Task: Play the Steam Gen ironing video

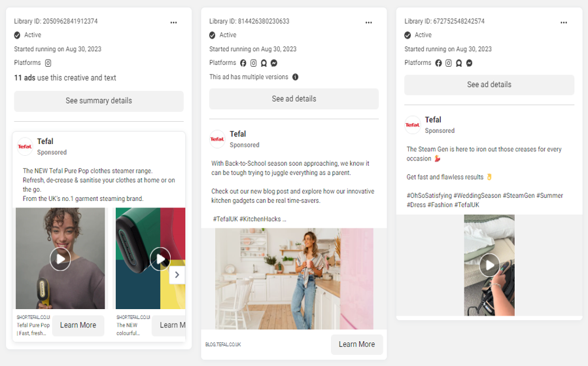Action: 489,265
